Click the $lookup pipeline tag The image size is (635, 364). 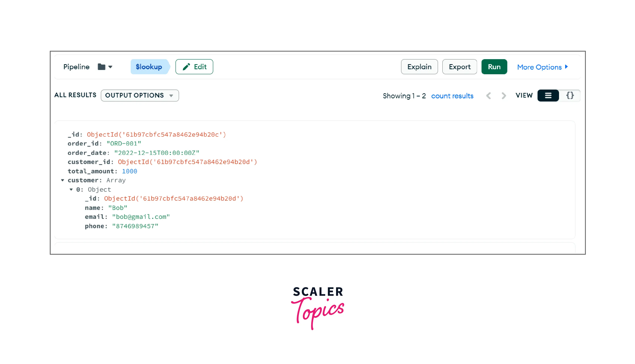[x=148, y=67]
